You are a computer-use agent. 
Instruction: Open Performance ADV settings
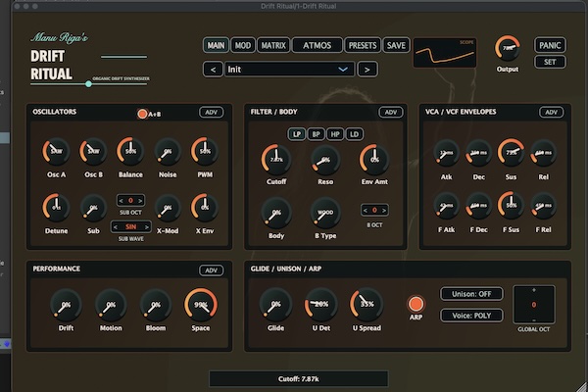pos(211,270)
